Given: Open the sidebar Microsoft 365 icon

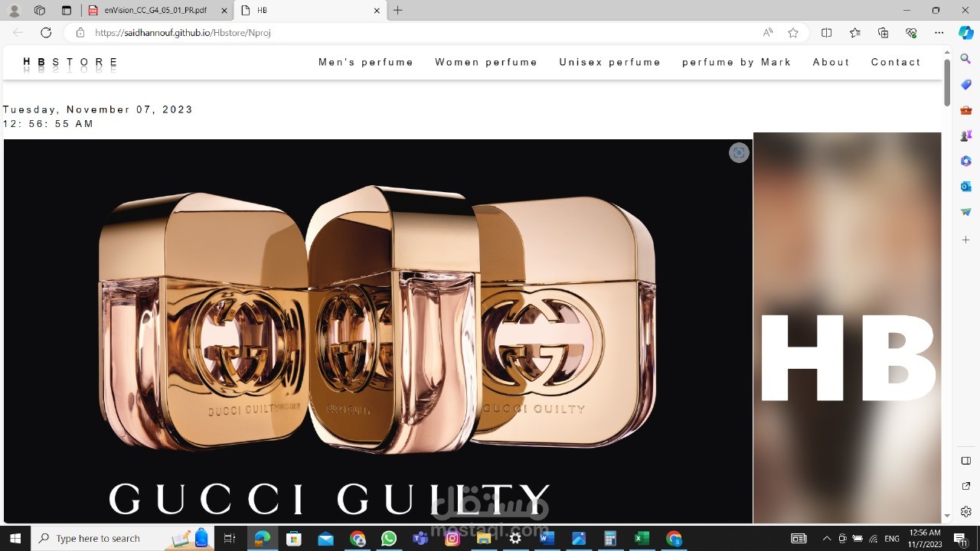Looking at the screenshot, I should (x=966, y=161).
